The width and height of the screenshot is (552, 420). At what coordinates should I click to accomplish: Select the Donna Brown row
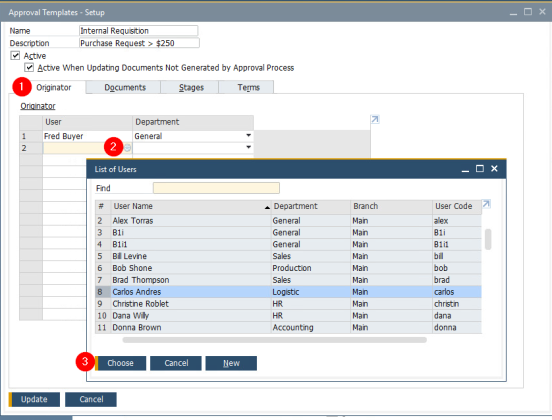[x=288, y=327]
